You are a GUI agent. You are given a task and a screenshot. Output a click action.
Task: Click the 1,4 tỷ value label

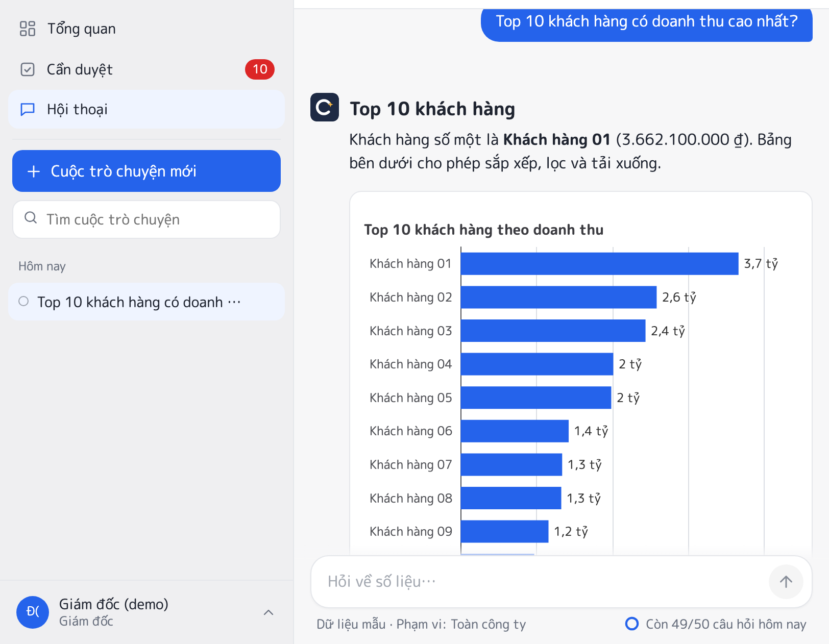point(591,431)
